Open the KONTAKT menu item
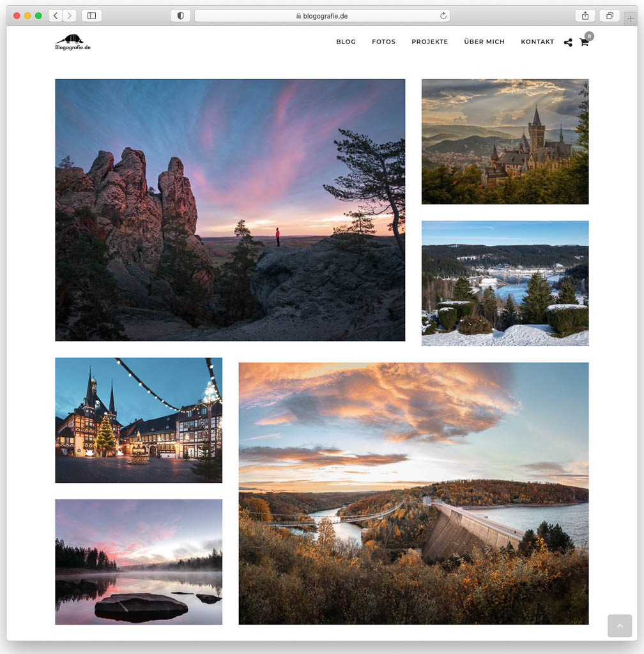The width and height of the screenshot is (644, 654). (x=537, y=42)
